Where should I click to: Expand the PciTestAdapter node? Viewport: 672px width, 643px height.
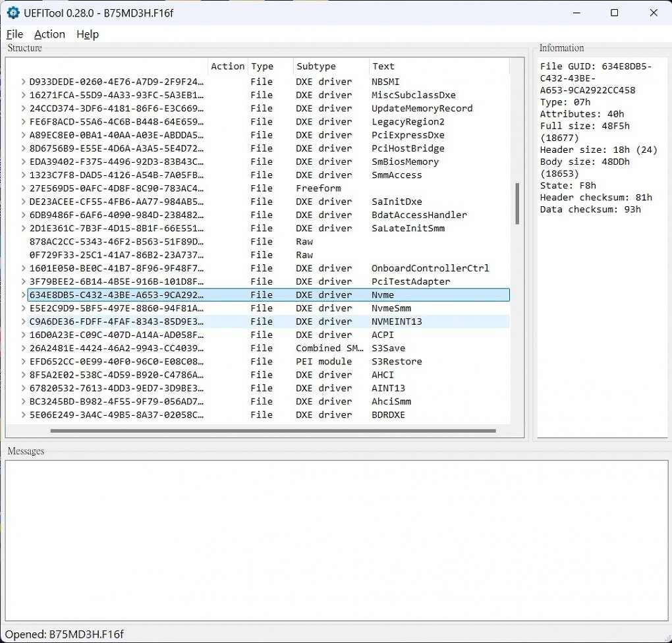pos(24,281)
